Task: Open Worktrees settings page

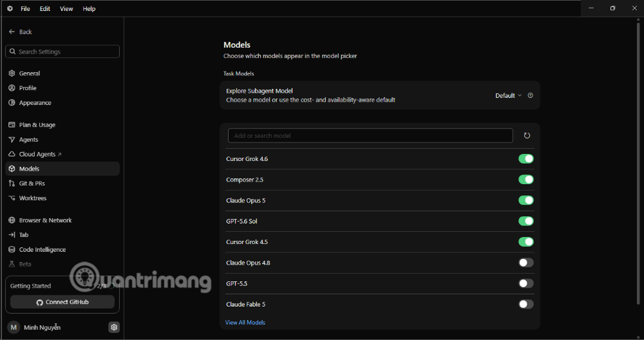Action: pyautogui.click(x=62, y=198)
